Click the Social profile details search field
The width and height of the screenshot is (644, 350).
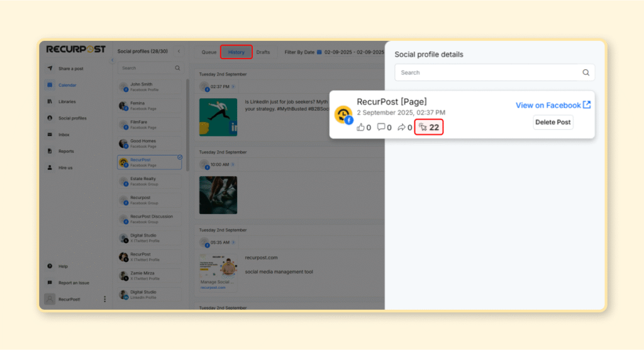[494, 72]
